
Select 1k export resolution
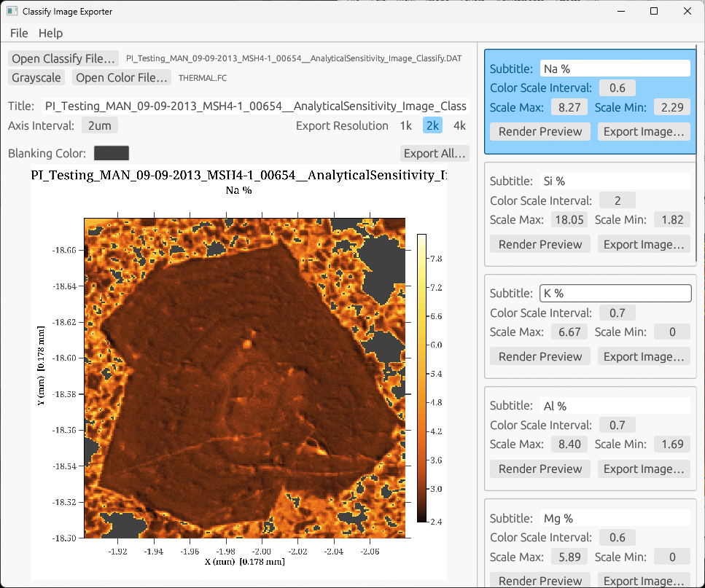tap(406, 125)
